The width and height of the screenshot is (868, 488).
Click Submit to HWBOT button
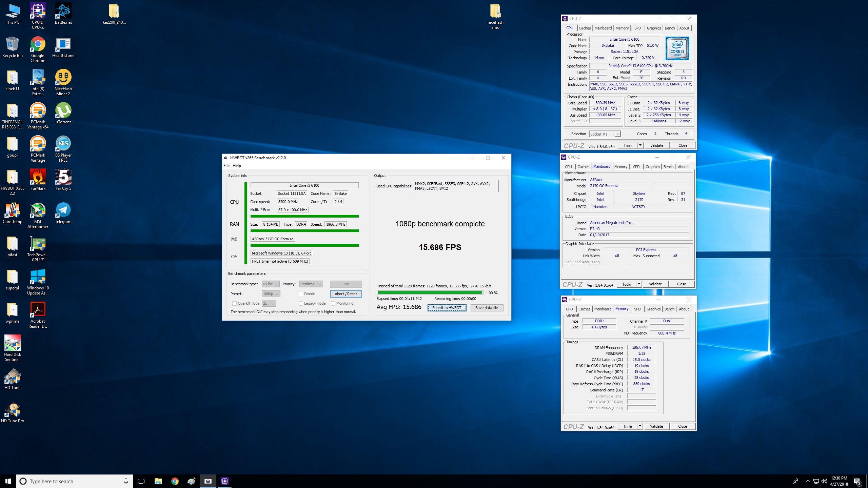[447, 308]
